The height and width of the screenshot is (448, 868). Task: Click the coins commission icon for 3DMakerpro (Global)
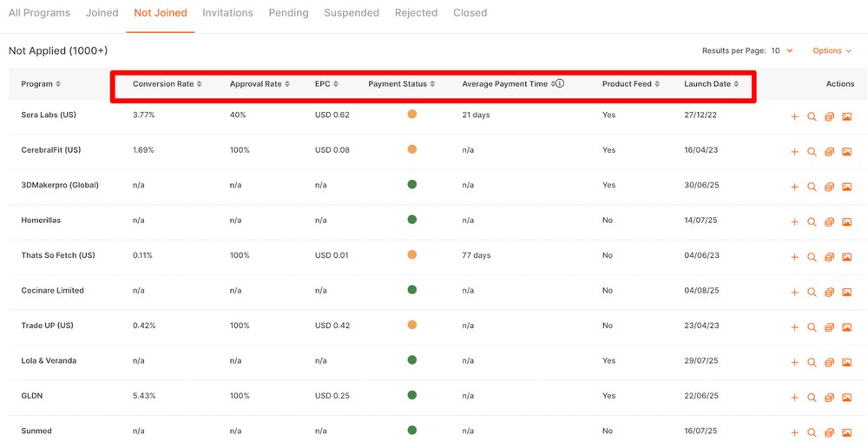[829, 188]
